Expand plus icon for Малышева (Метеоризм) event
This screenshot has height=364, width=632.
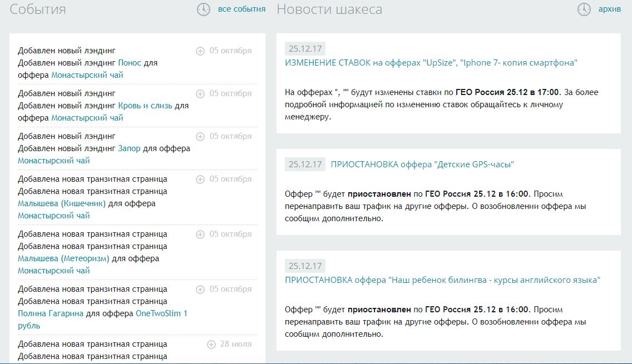(200, 235)
